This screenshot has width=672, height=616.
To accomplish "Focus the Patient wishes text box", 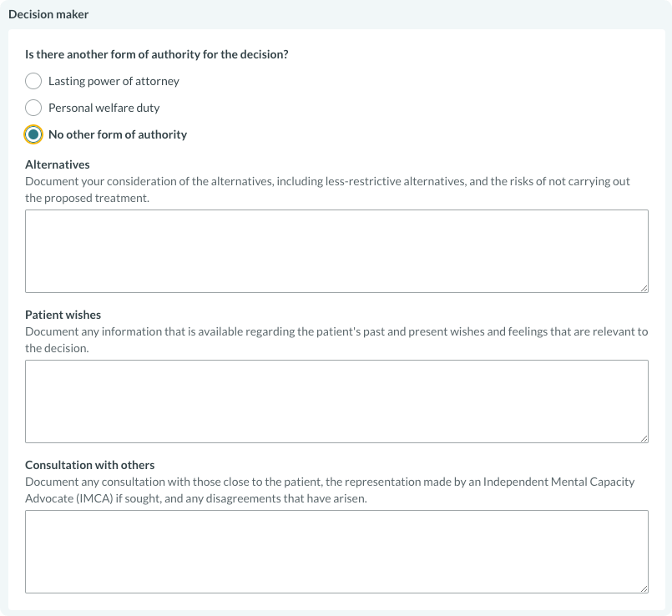I will click(336, 401).
